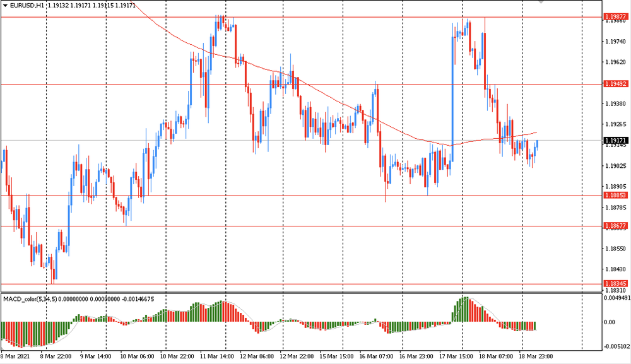Click price scale value 1.18785
631x364 pixels.
coord(616,207)
